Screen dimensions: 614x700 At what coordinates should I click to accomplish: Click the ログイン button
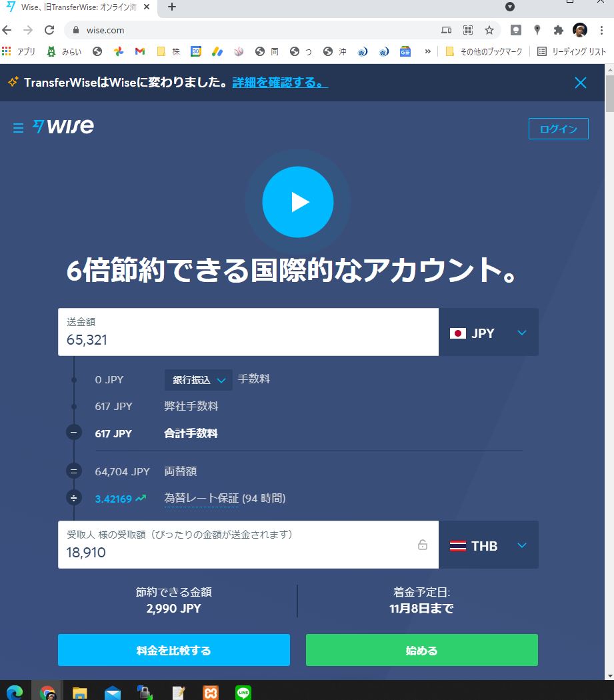pos(558,129)
